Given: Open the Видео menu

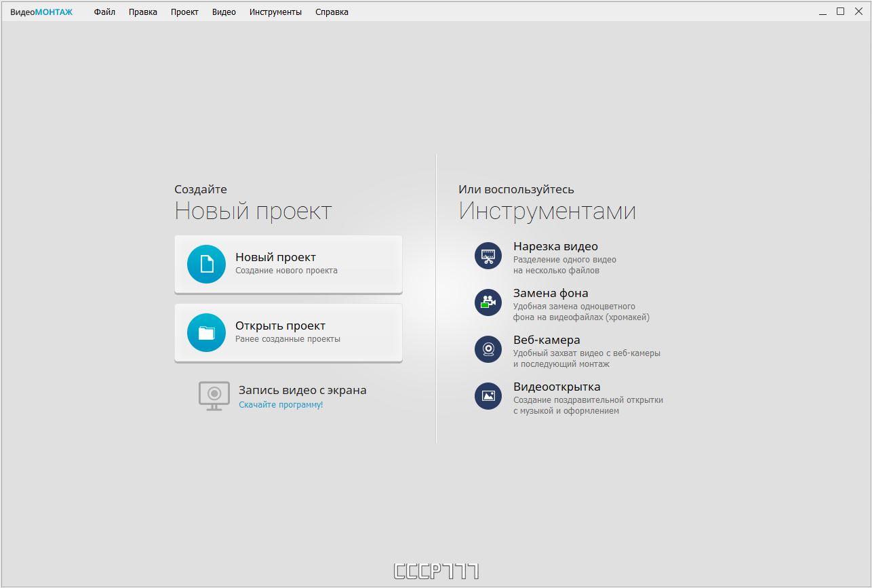Looking at the screenshot, I should coord(224,12).
